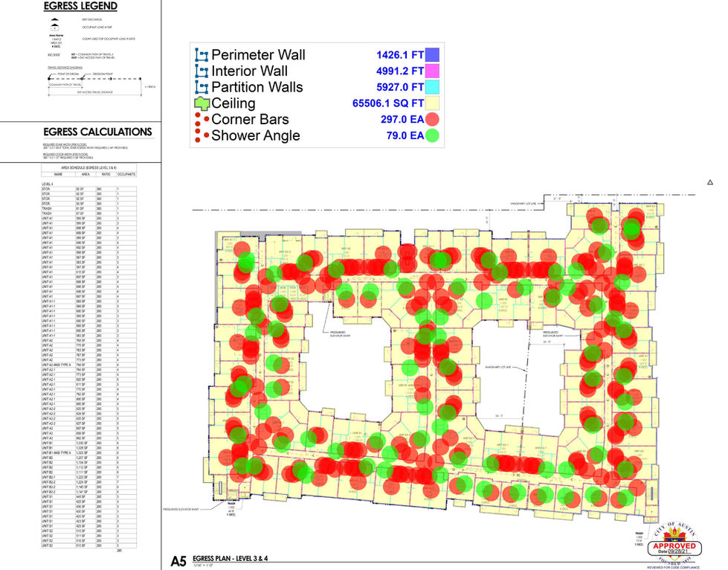
Task: Click the Ceiling legend label
Action: (233, 103)
